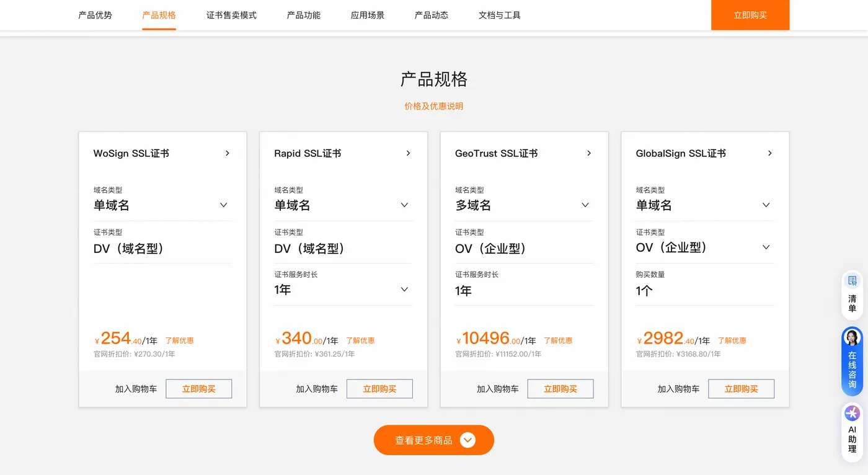Screen dimensions: 868x475
Task: Open the 产品动态 tab
Action: tap(432, 15)
